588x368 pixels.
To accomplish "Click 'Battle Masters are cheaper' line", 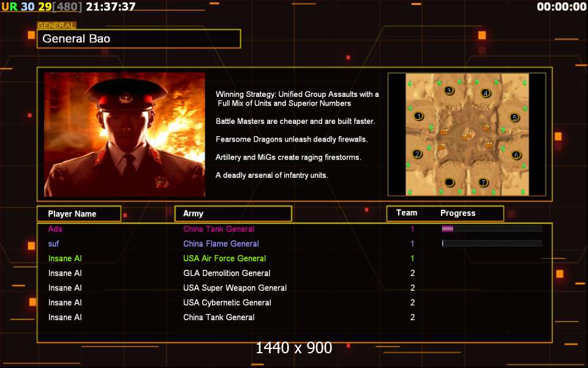I will [x=295, y=121].
